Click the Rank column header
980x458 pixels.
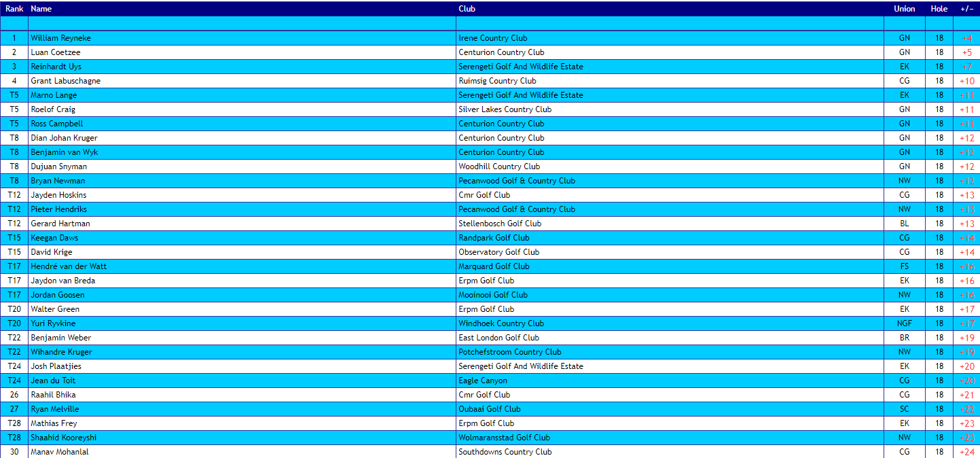[x=14, y=9]
